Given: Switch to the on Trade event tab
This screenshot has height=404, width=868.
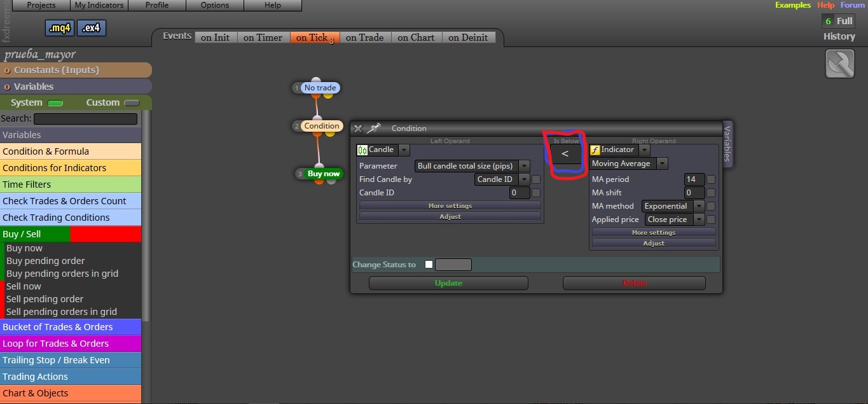Looking at the screenshot, I should tap(364, 38).
